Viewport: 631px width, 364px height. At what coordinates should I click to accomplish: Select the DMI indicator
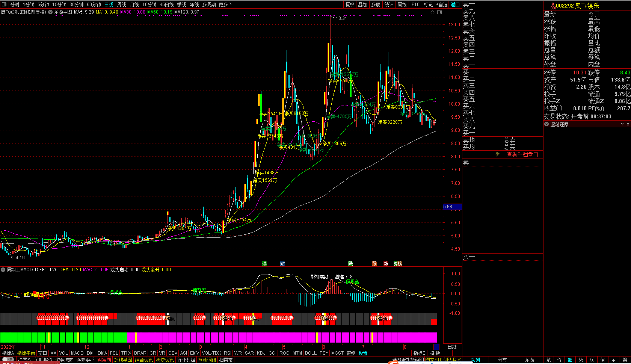(91, 353)
